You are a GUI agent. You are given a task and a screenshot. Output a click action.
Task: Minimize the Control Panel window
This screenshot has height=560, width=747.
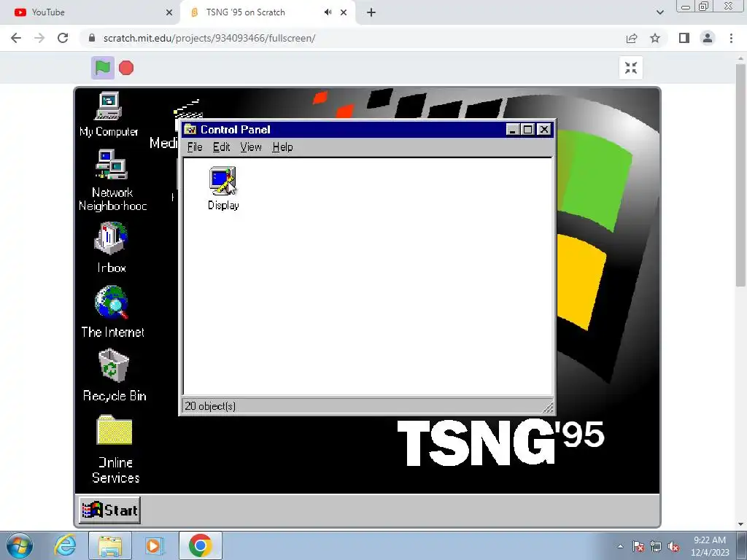coord(513,130)
